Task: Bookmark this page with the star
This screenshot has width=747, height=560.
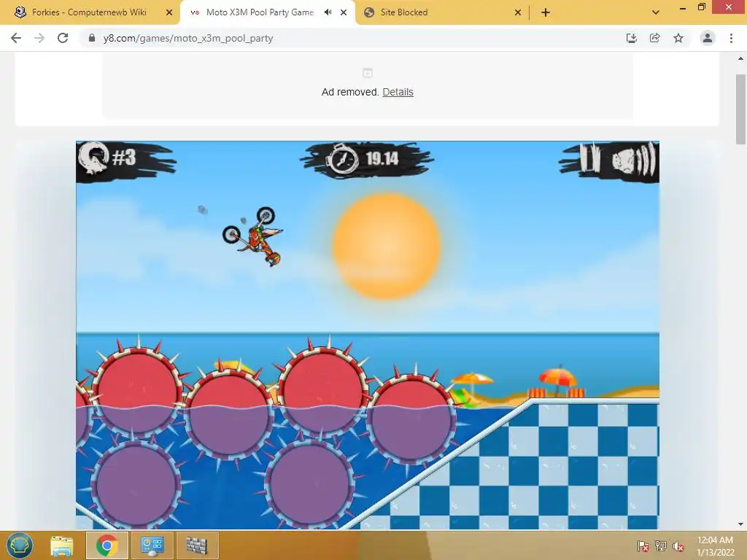Action: tap(678, 38)
